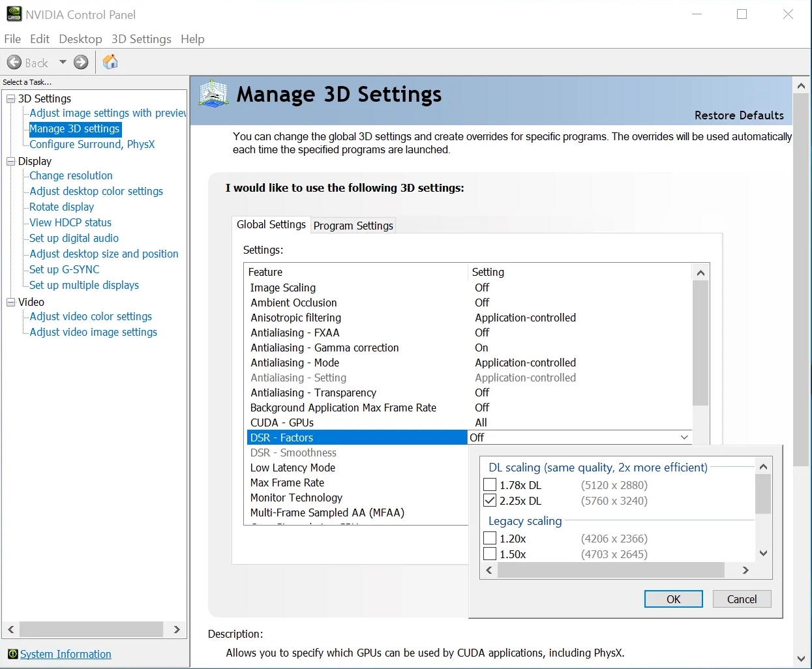The width and height of the screenshot is (812, 669).
Task: Click the Manage 3D Settings header icon
Action: 214,93
